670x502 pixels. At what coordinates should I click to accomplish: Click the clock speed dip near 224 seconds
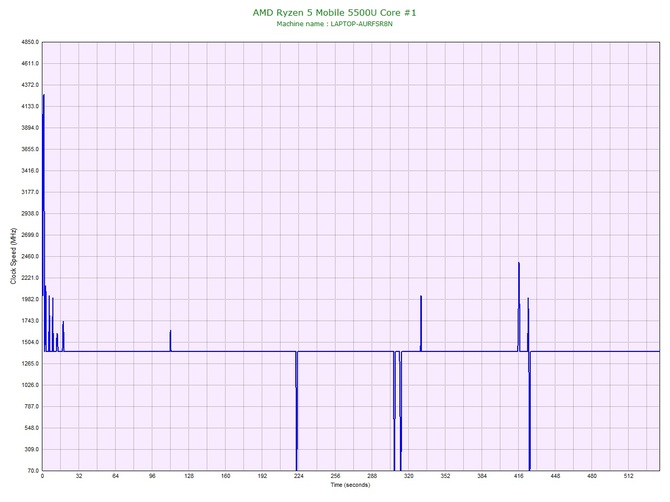(x=296, y=411)
